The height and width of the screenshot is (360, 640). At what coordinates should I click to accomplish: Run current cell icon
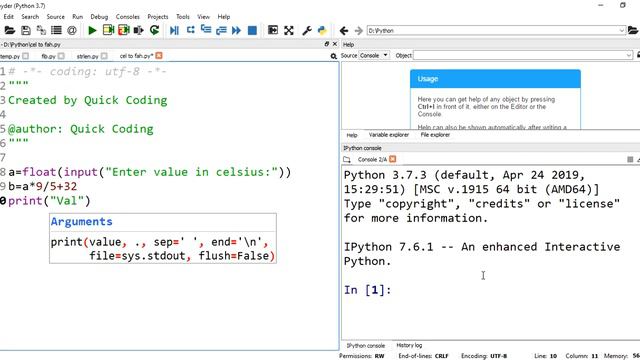click(108, 30)
